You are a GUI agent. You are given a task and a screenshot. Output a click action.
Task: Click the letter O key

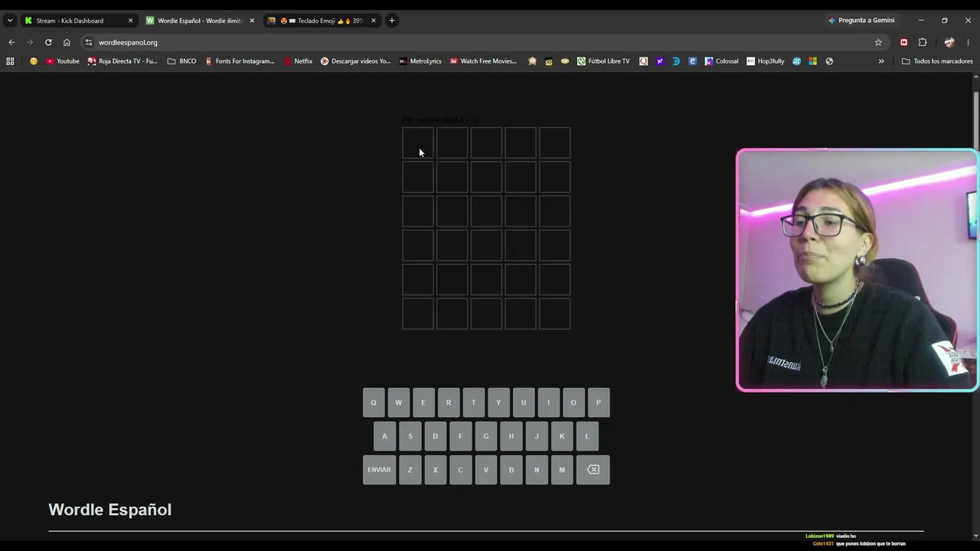tap(573, 403)
